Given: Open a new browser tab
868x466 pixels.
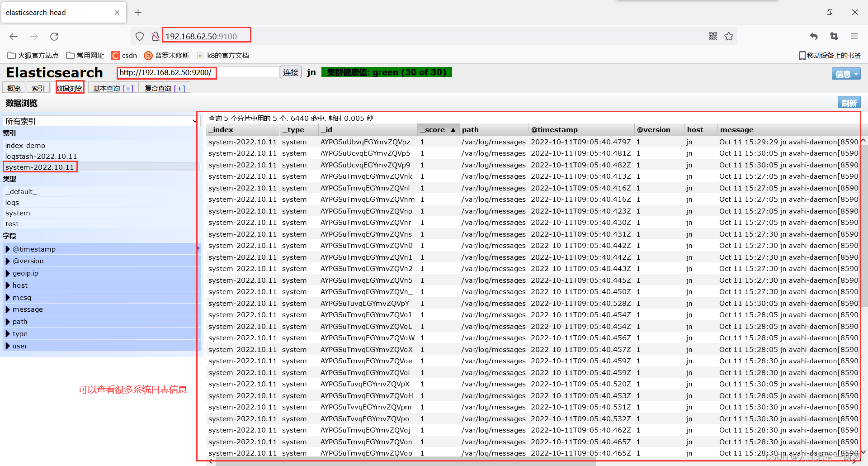Looking at the screenshot, I should tap(138, 13).
